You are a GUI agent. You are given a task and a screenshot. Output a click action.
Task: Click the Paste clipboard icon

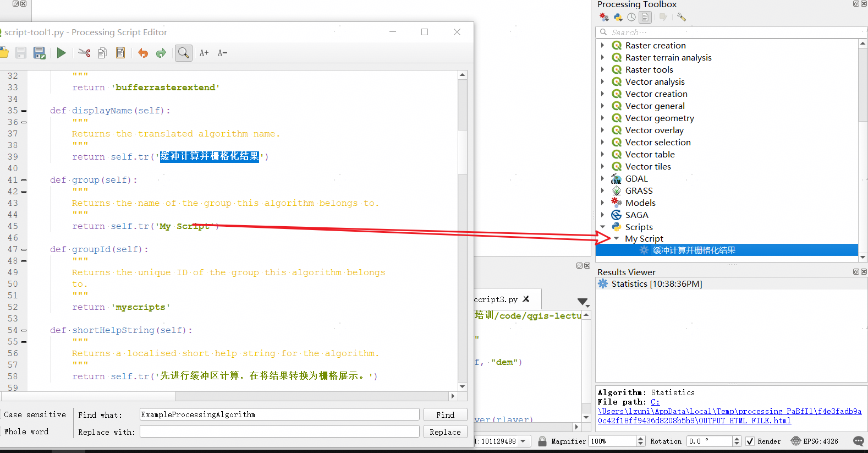point(120,53)
